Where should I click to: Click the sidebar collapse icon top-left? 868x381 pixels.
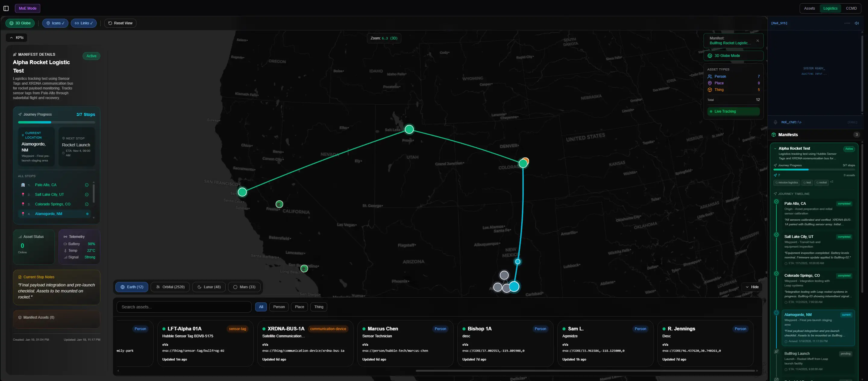click(x=6, y=8)
